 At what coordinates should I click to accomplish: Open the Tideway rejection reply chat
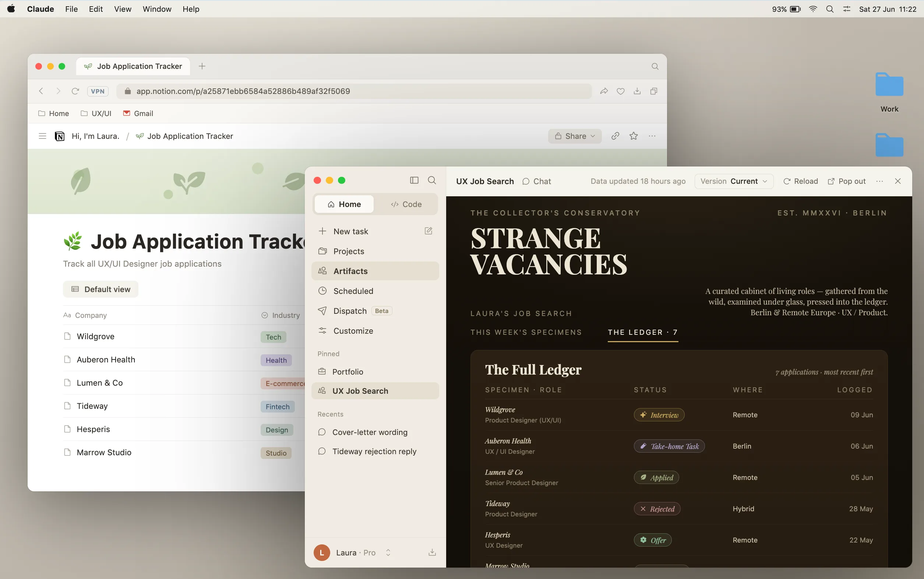coord(375,451)
